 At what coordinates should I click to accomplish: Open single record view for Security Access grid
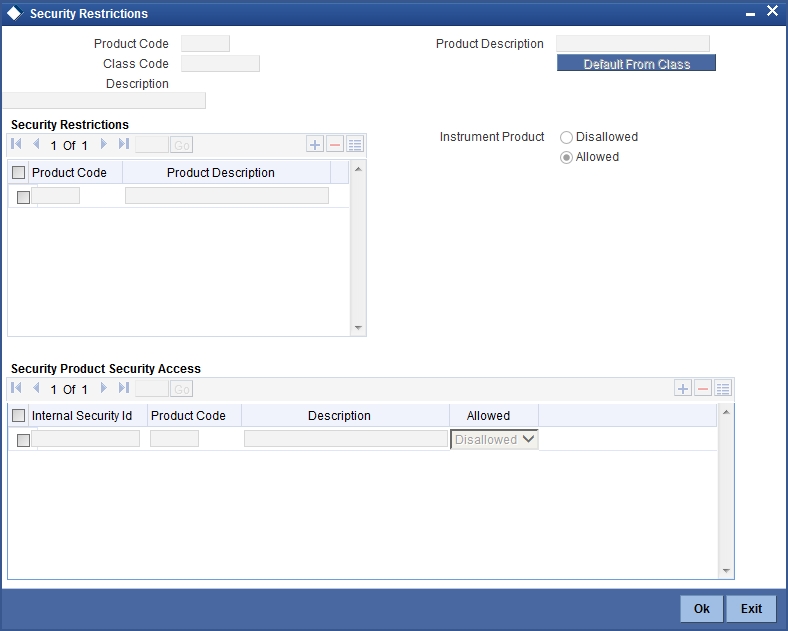(723, 388)
